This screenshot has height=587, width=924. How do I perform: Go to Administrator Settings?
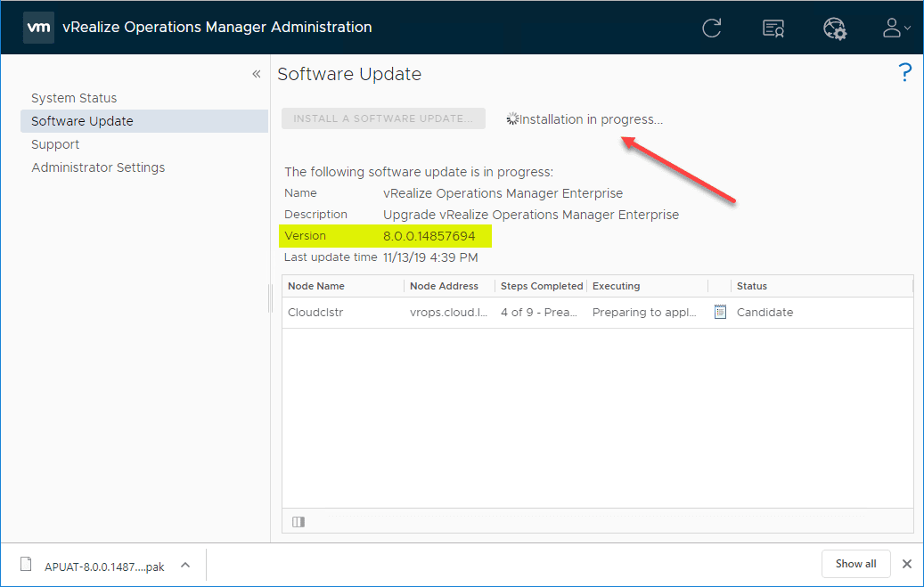[x=98, y=167]
